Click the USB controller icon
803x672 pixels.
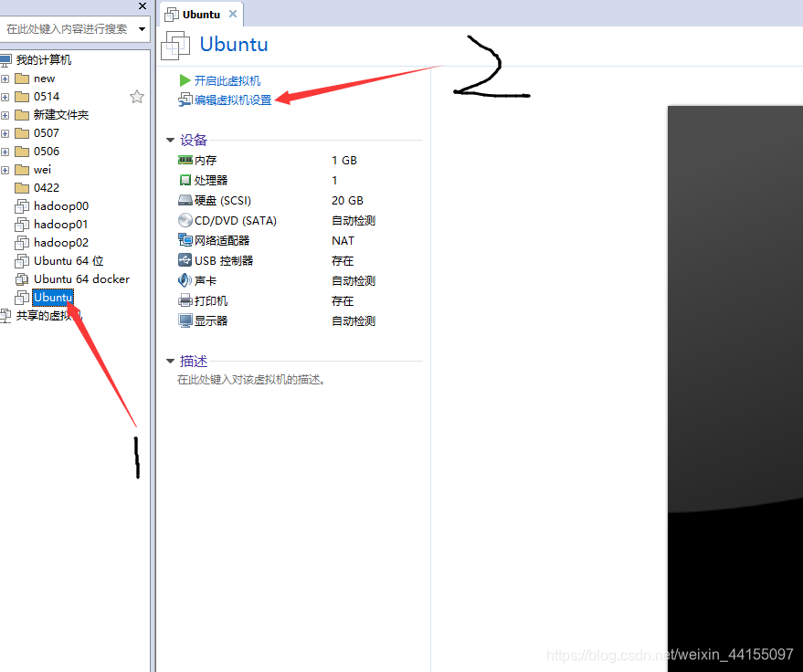pos(185,260)
